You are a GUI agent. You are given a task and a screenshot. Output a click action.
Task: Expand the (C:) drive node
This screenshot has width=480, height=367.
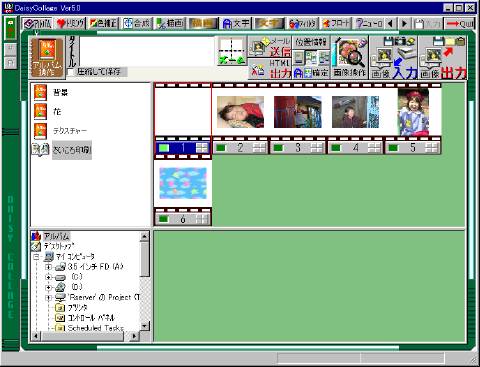point(48,277)
